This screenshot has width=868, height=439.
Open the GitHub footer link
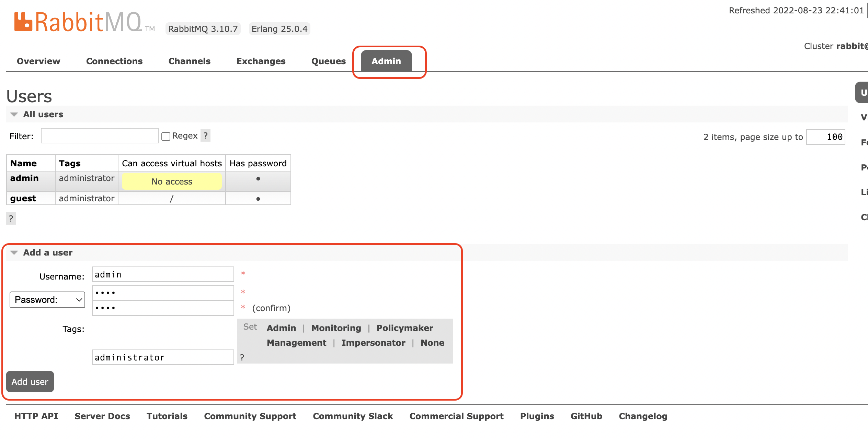[586, 416]
